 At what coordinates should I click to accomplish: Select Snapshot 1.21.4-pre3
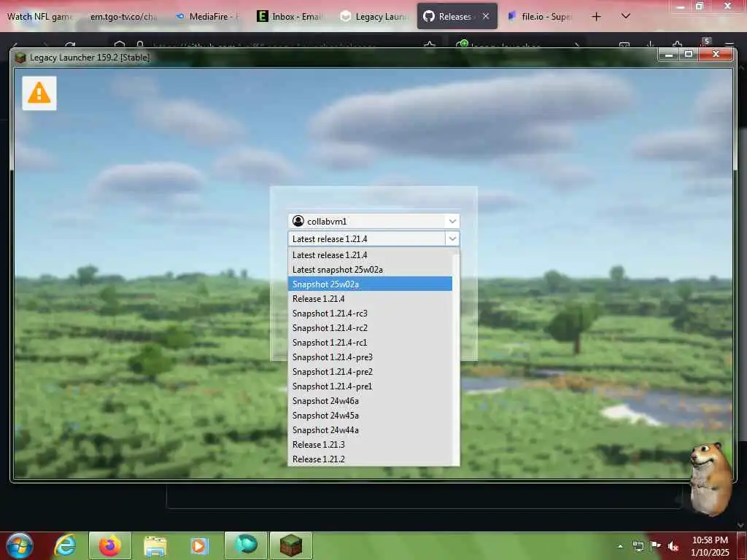370,357
